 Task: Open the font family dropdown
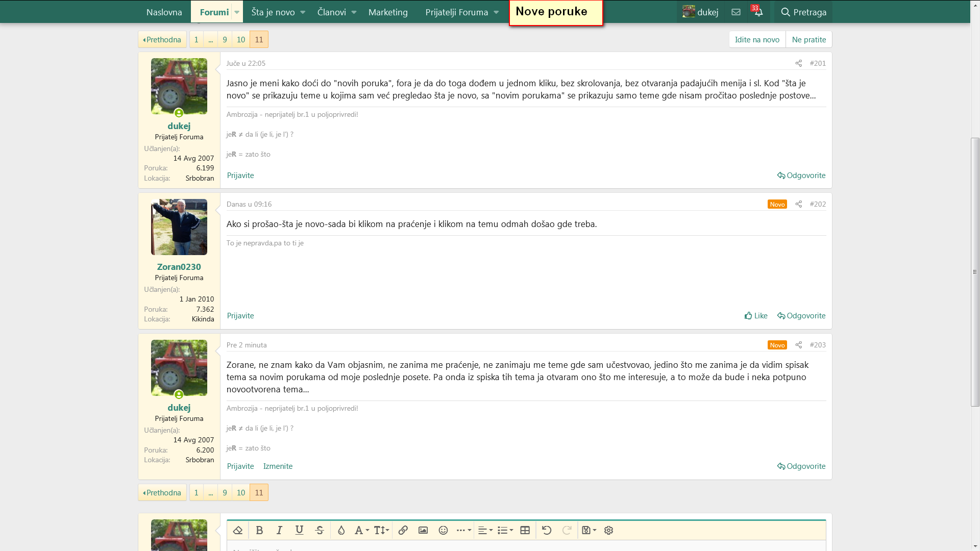point(361,530)
